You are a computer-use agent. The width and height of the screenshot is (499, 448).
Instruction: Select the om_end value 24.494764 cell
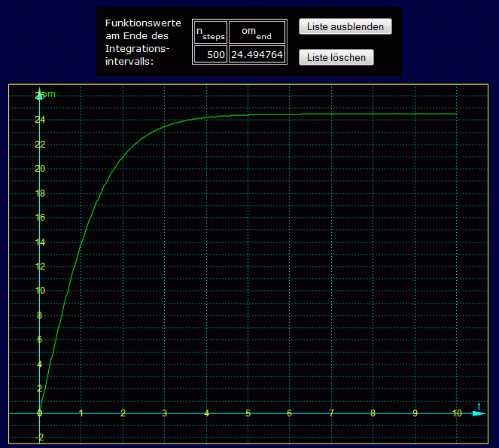tap(257, 54)
